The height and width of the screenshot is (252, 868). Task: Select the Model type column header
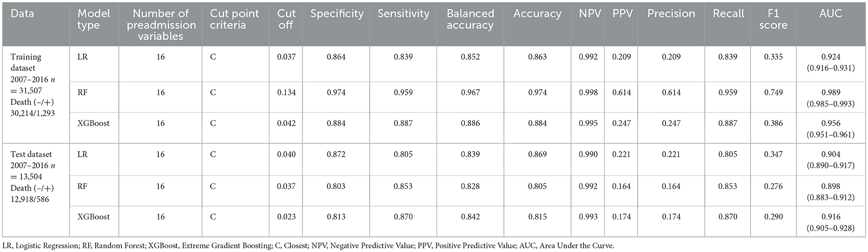pyautogui.click(x=94, y=20)
